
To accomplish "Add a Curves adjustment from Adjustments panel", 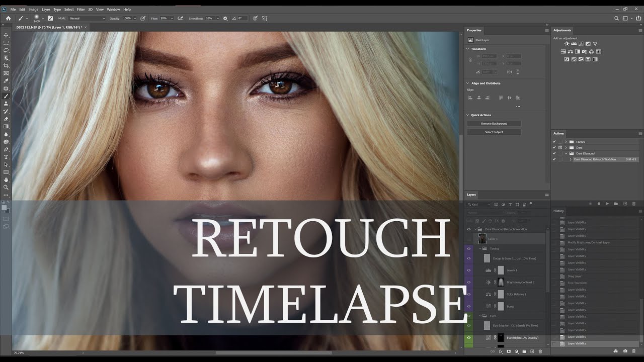I will 581,44.
